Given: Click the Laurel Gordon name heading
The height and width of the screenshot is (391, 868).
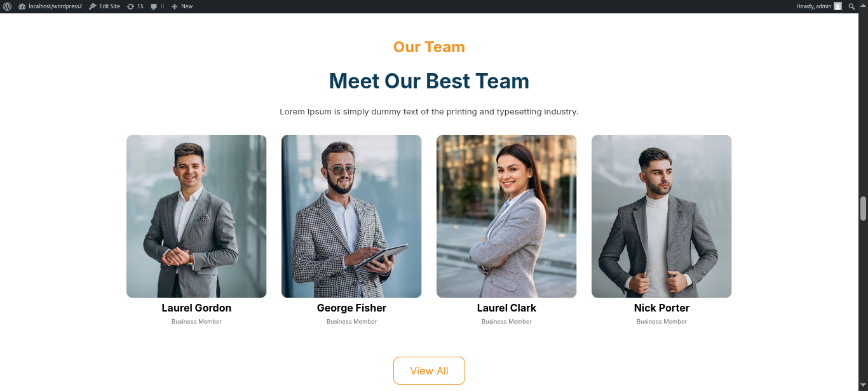Looking at the screenshot, I should pyautogui.click(x=196, y=308).
